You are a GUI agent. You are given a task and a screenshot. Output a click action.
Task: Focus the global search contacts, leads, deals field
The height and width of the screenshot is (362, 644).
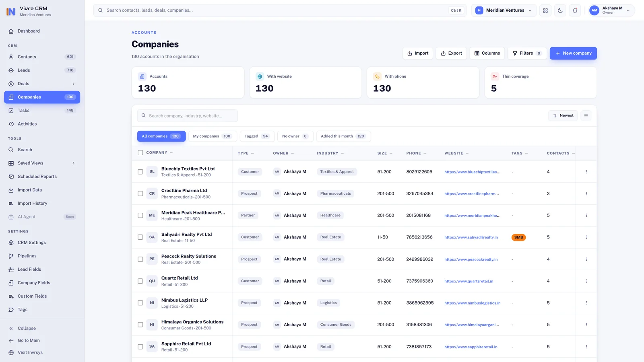point(280,10)
